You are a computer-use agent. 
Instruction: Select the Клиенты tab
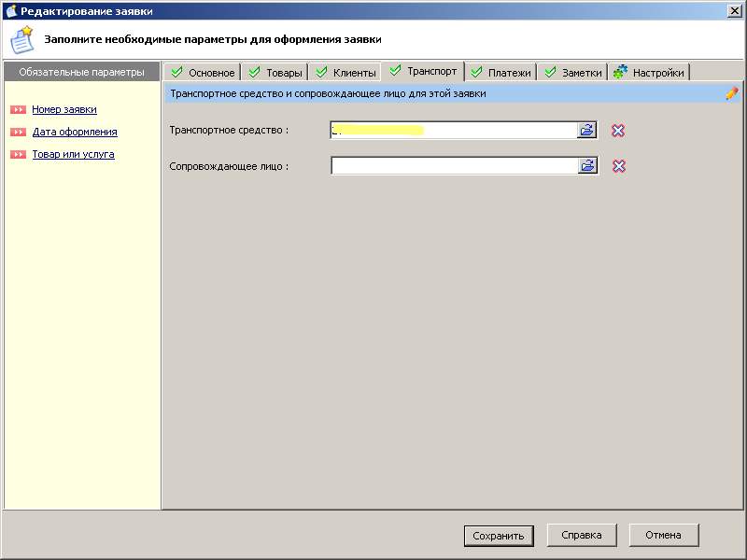pyautogui.click(x=345, y=73)
